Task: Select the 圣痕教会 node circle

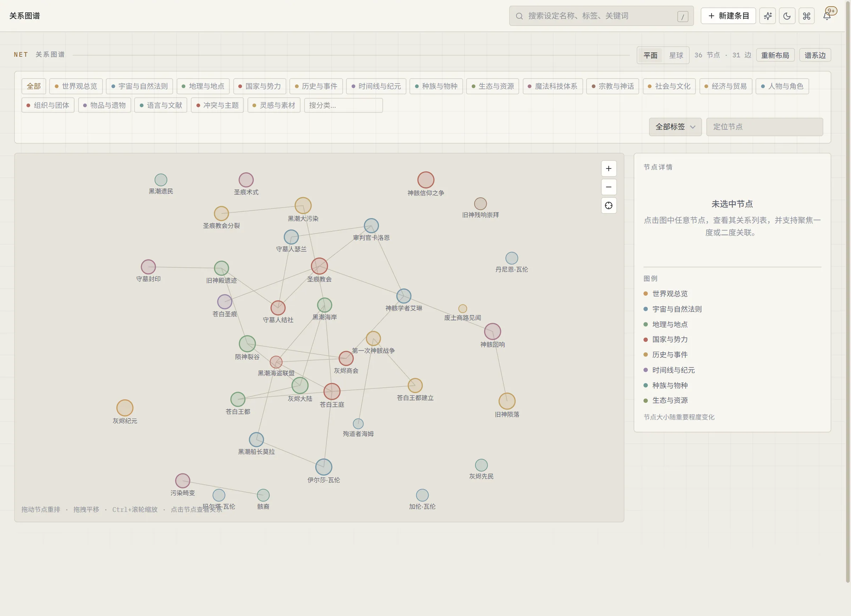Action: click(319, 266)
